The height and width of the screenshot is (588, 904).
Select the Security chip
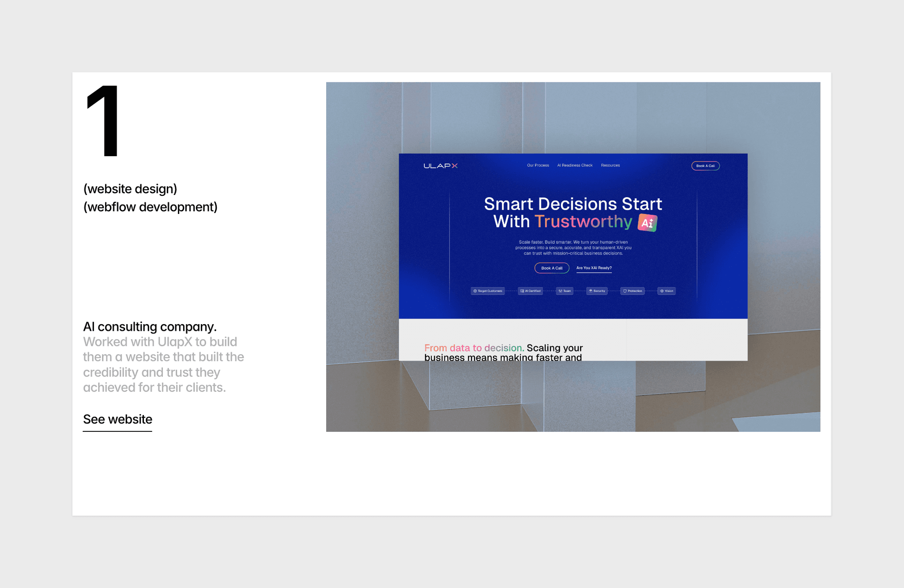(x=597, y=291)
